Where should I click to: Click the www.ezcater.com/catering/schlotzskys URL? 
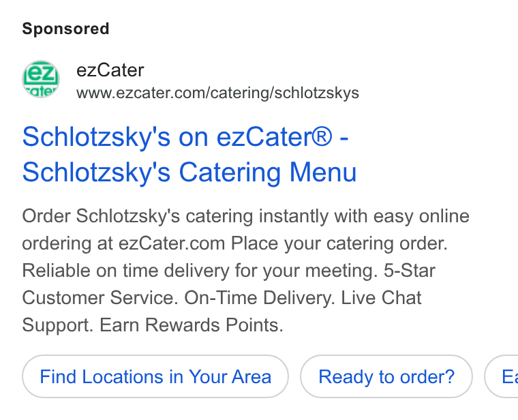click(x=217, y=93)
